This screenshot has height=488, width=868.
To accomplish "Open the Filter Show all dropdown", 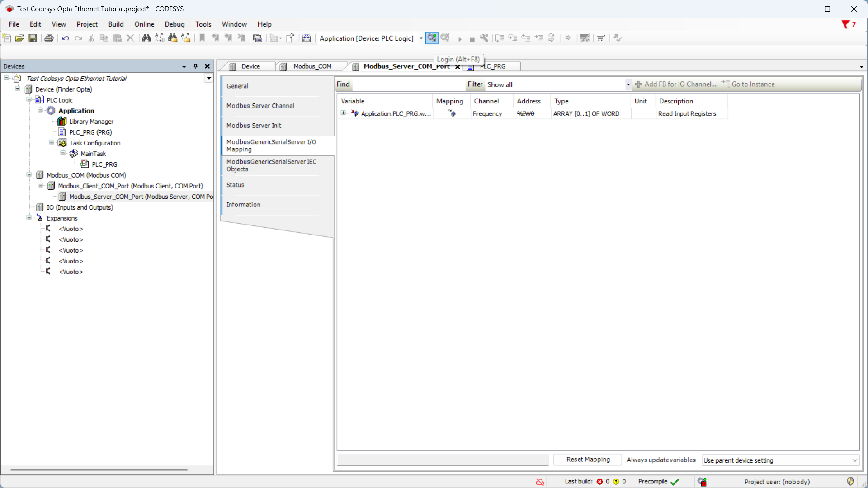I will pos(628,84).
